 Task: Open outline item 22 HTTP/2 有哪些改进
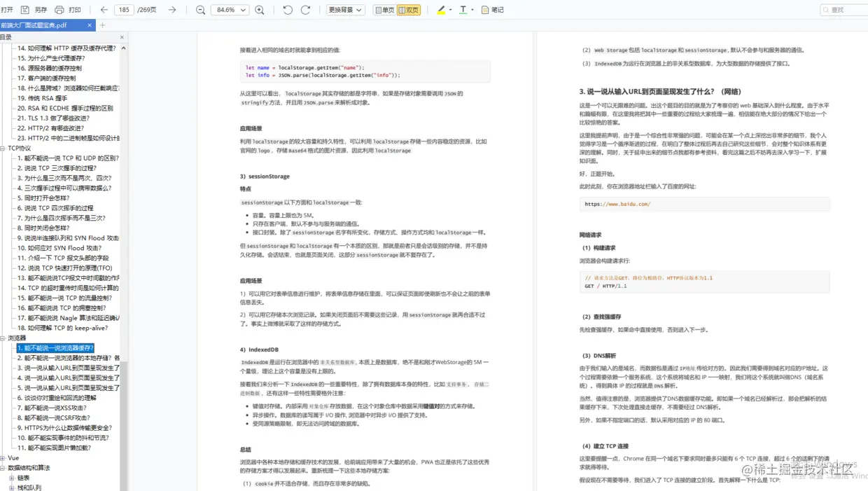click(51, 128)
